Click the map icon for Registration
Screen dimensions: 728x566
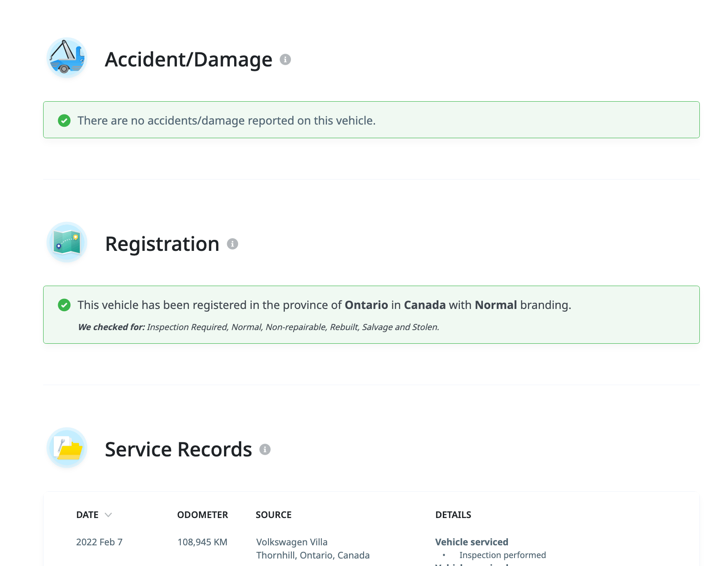(x=67, y=243)
